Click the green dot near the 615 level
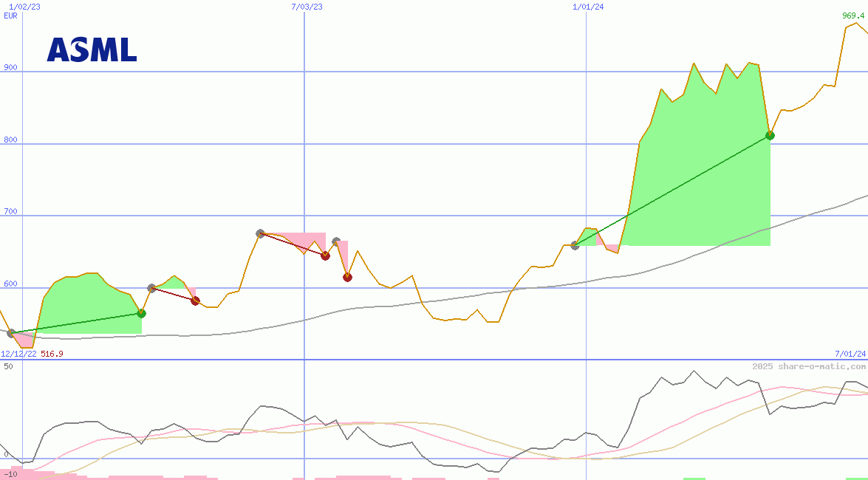 click(x=142, y=313)
